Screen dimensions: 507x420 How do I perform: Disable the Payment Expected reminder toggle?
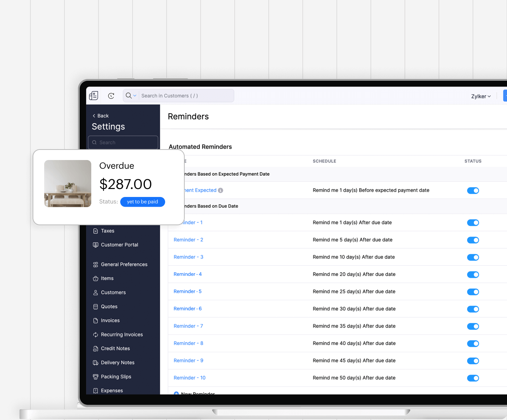tap(473, 190)
